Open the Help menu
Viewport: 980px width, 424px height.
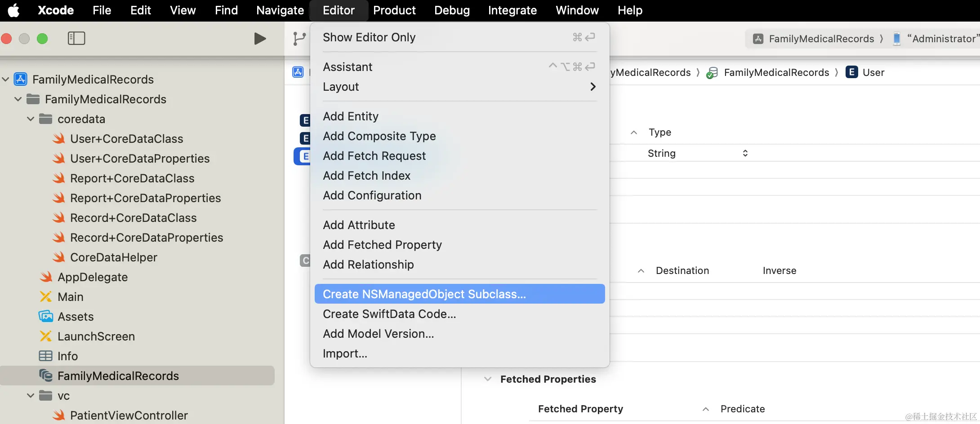pos(630,10)
